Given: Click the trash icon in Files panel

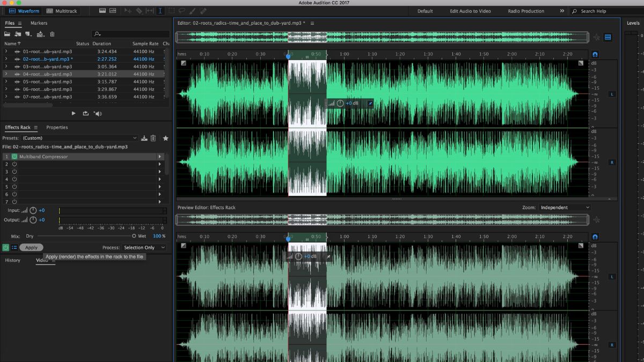Looking at the screenshot, I should 52,34.
